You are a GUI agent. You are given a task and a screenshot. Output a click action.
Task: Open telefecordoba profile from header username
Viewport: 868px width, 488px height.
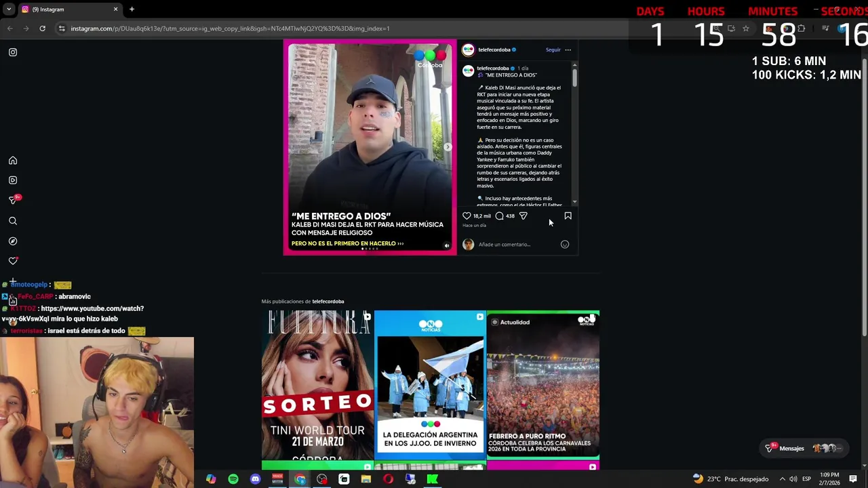point(494,49)
